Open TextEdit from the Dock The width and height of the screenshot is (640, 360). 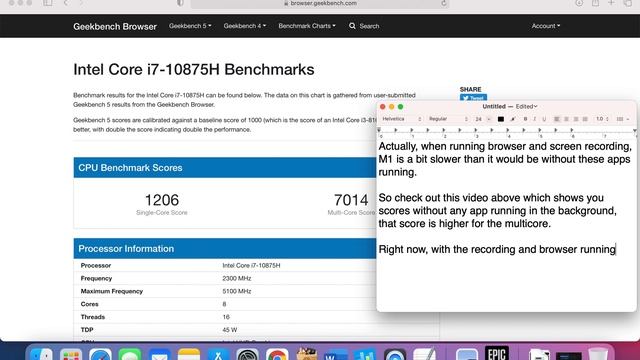click(x=424, y=354)
